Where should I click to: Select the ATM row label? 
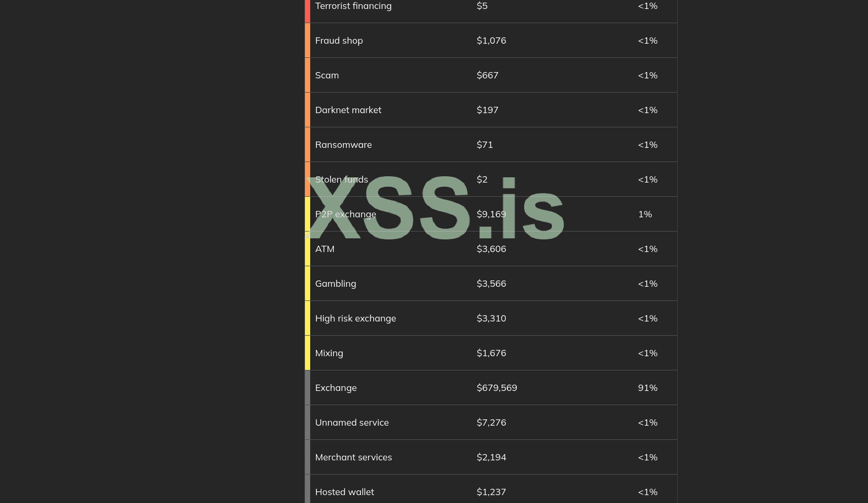tap(324, 249)
